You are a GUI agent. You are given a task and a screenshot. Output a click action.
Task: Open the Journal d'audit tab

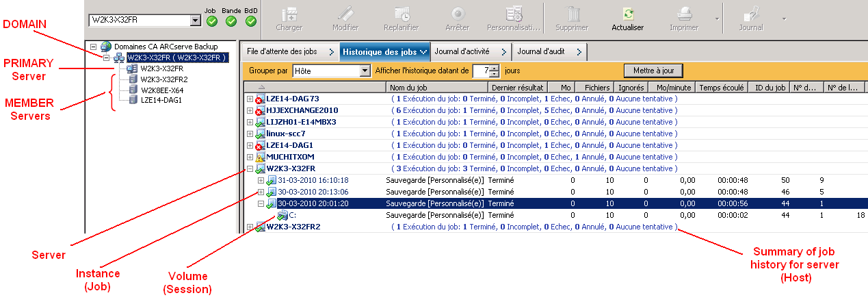[549, 51]
